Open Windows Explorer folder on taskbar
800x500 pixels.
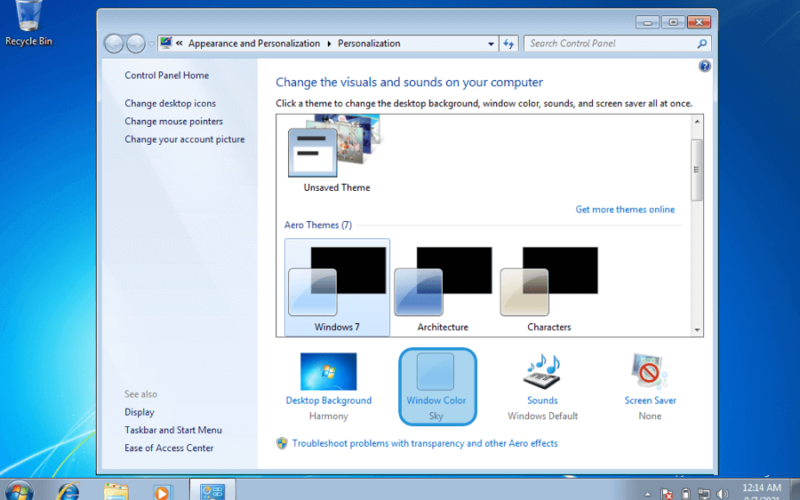[x=116, y=491]
